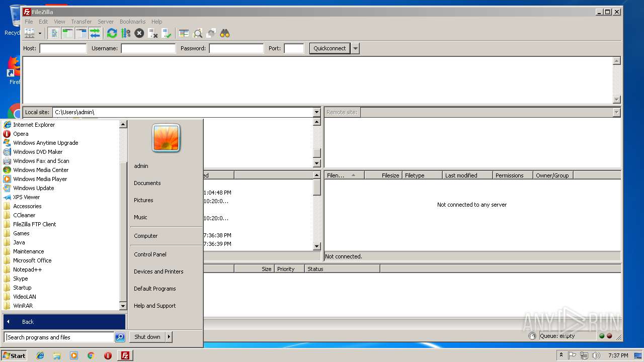
Task: Refresh file and folder lists
Action: (112, 33)
